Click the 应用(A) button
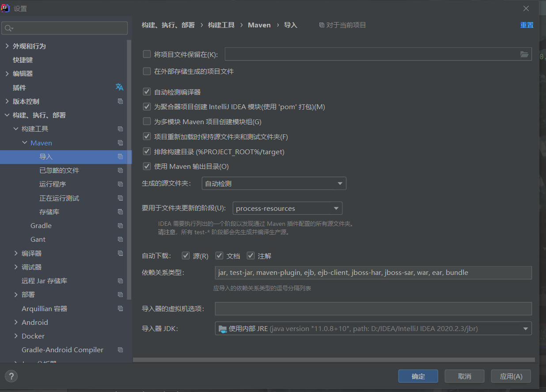The height and width of the screenshot is (392, 546). [511, 376]
